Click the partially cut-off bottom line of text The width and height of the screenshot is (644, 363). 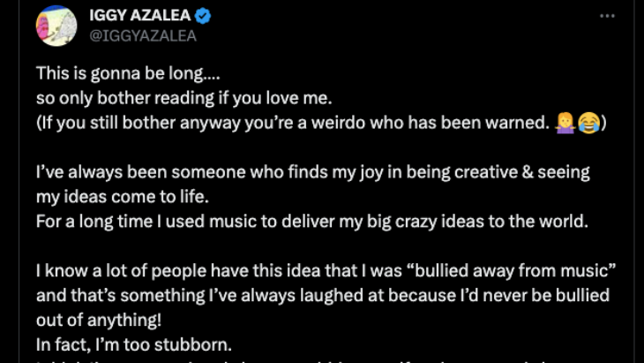pos(309,359)
